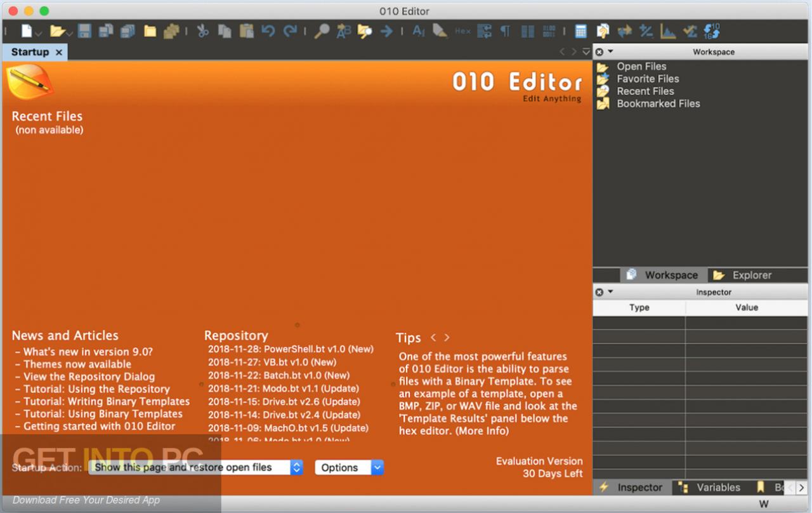The width and height of the screenshot is (812, 513).
Task: Expand the Open File dropdown arrow
Action: (x=69, y=33)
